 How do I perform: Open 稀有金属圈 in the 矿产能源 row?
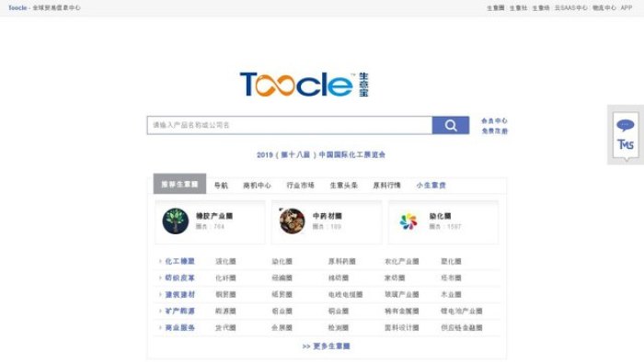tap(402, 311)
